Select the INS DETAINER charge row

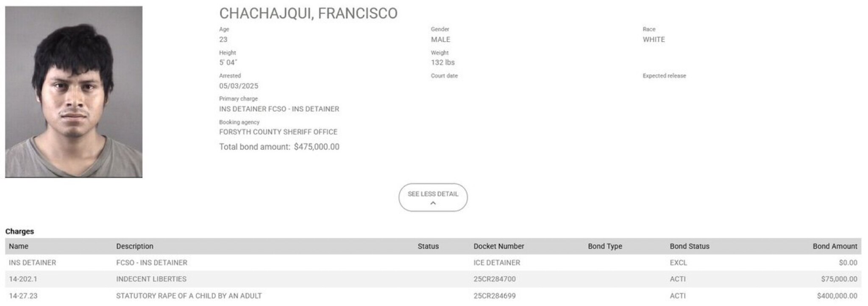33,263
